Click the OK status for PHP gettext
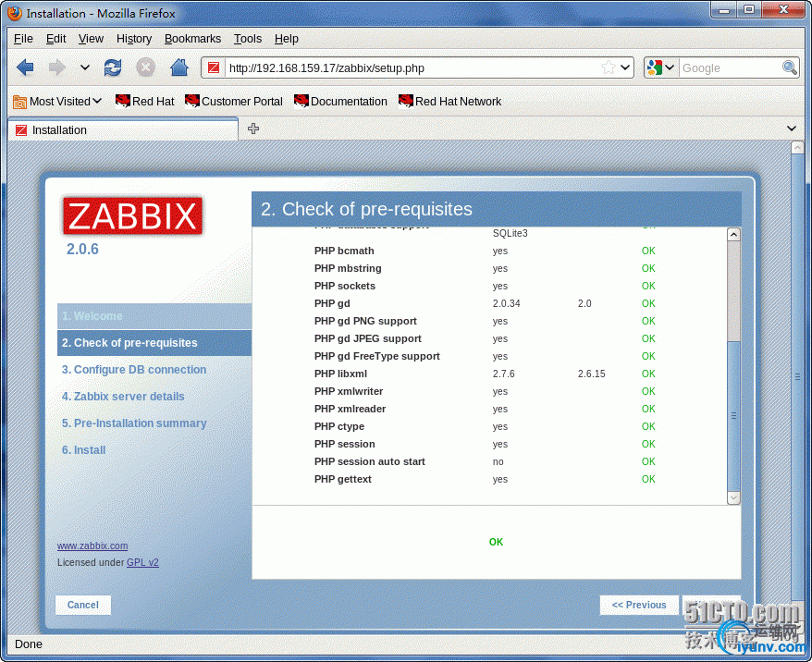This screenshot has width=812, height=662. 648,479
